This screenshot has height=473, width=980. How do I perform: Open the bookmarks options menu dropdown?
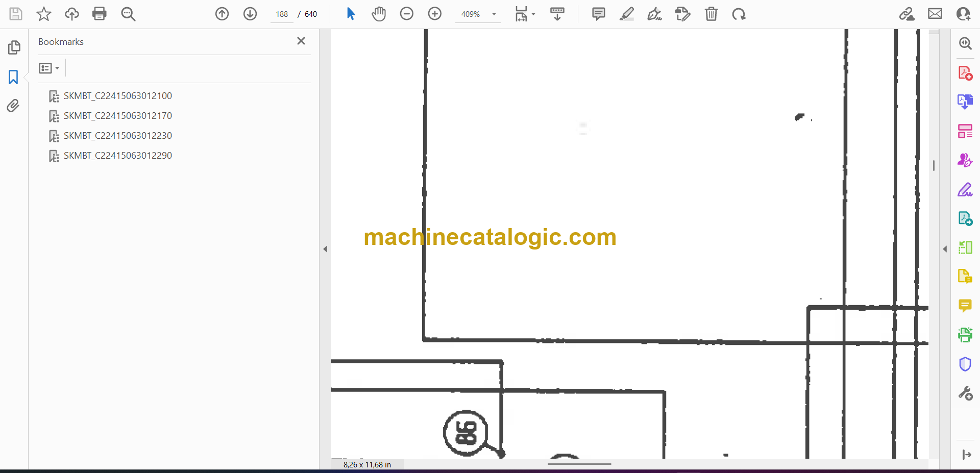click(x=49, y=68)
